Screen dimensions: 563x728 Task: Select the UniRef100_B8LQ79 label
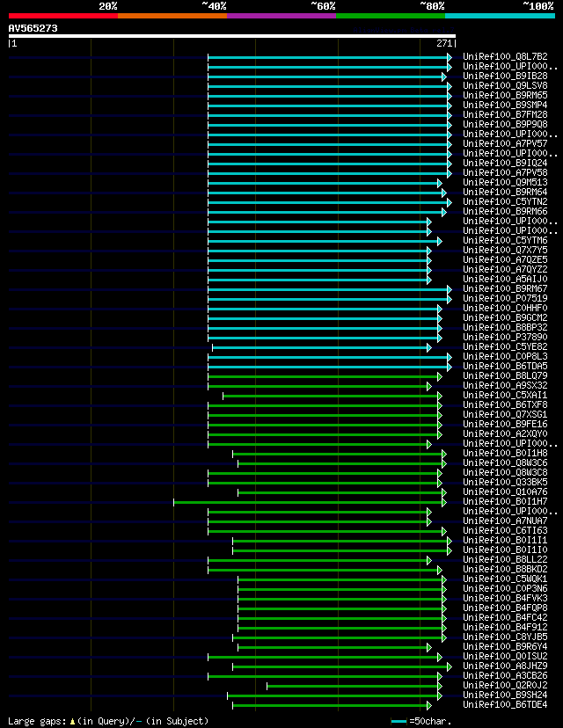click(x=506, y=376)
